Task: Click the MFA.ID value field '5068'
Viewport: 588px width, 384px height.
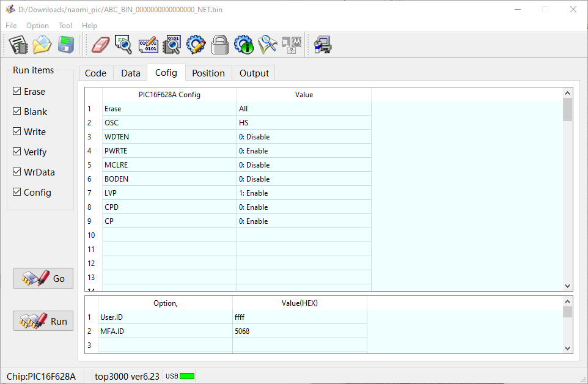Action: click(x=300, y=331)
